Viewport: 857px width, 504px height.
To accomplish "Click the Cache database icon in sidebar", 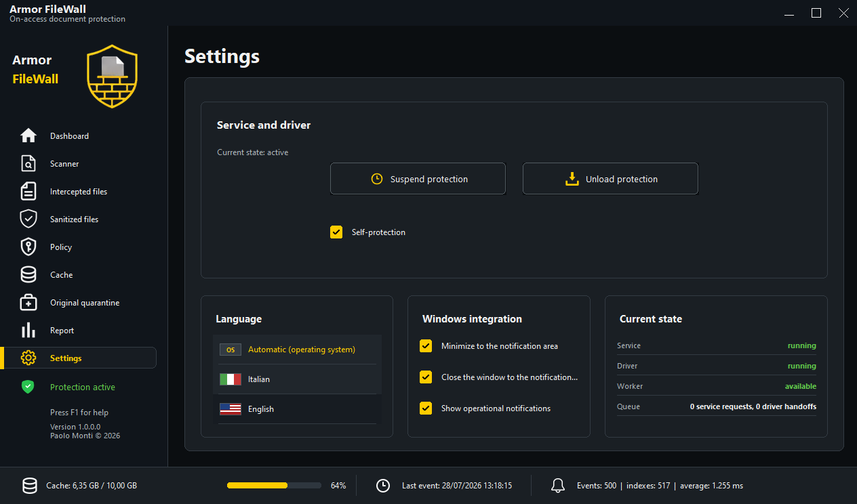I will (28, 274).
